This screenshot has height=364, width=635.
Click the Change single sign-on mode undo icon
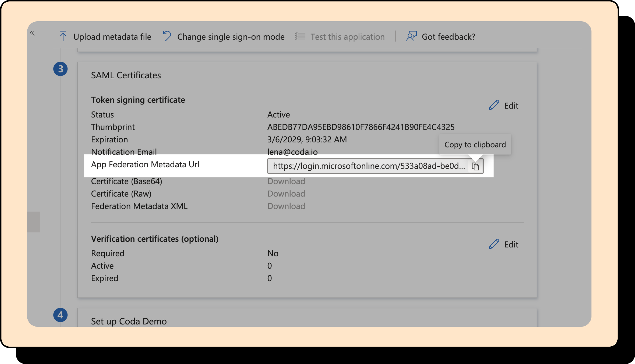[167, 36]
